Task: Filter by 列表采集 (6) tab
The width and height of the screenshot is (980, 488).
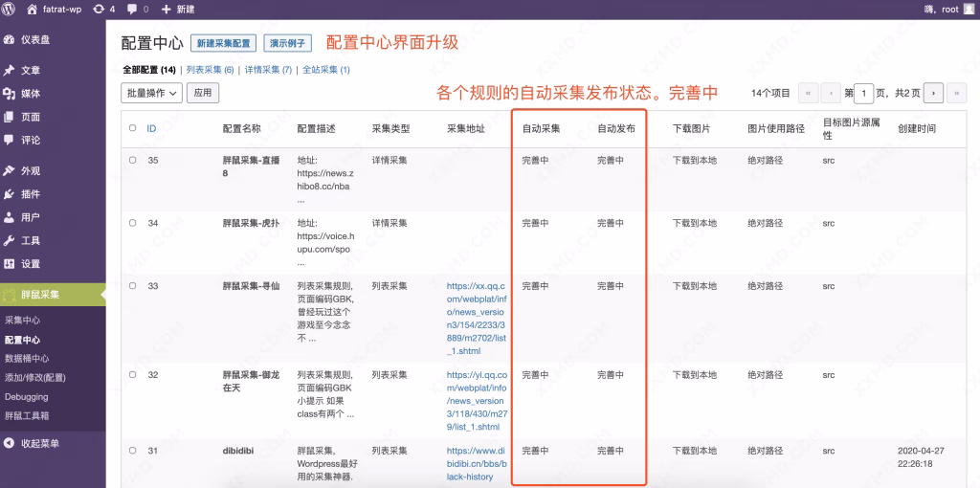Action: click(x=210, y=70)
